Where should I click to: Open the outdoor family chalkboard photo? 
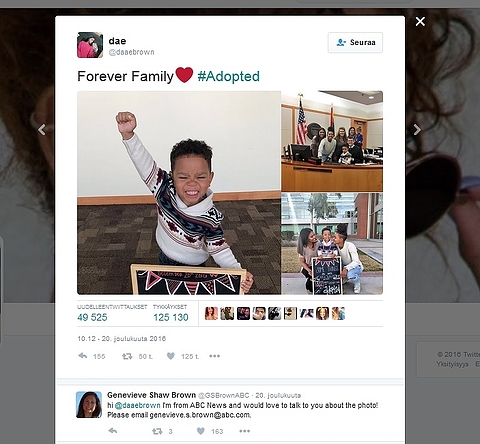(x=332, y=244)
